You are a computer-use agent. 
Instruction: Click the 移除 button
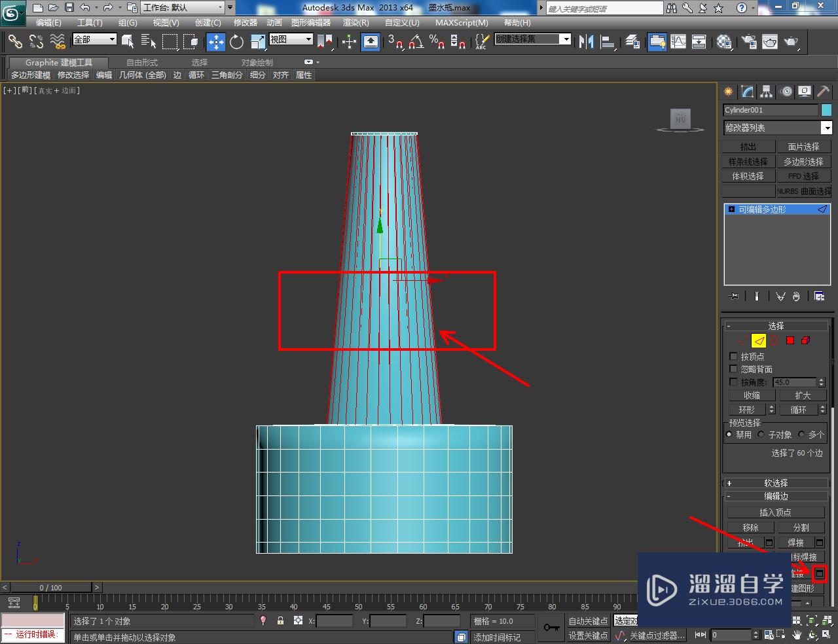[751, 528]
